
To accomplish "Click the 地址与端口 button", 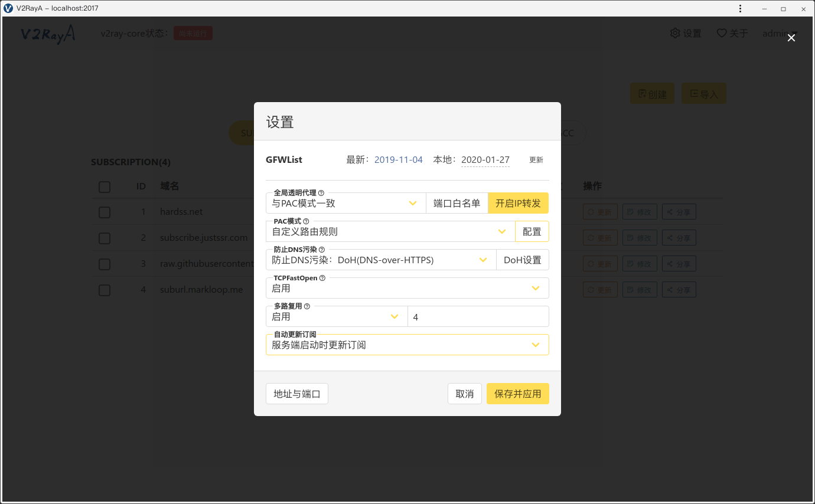I will click(x=297, y=394).
